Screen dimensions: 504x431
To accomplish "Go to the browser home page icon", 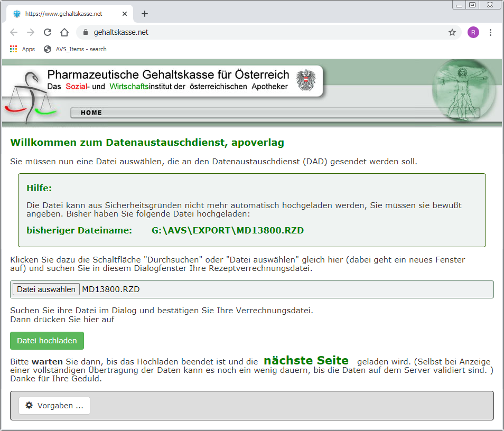I will 64,32.
